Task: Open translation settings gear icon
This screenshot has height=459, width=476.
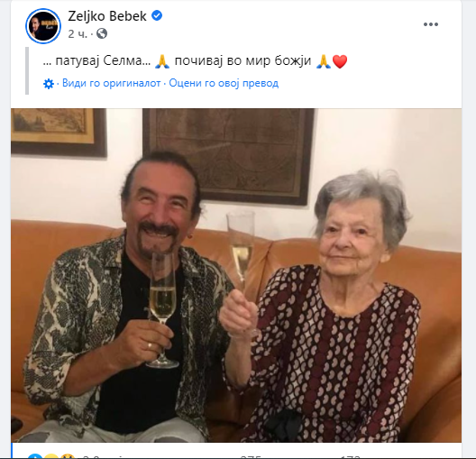Action: click(49, 84)
